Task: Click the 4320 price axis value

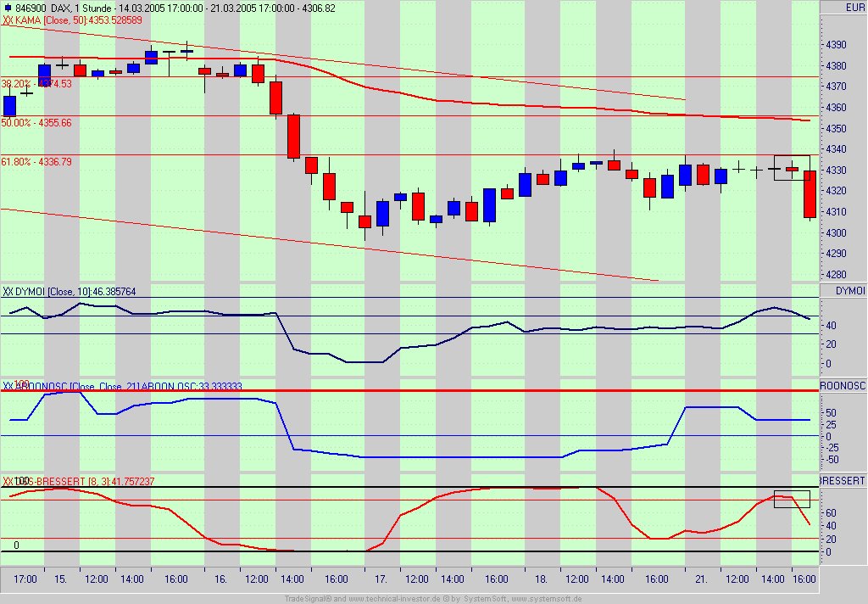Action: 836,191
